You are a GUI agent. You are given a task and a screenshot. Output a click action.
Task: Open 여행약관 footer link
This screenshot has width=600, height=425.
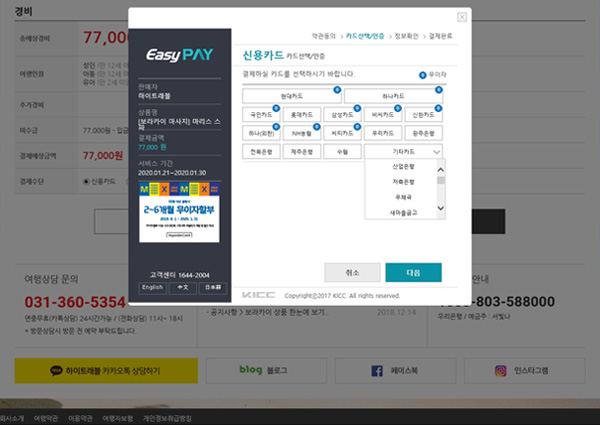[46, 418]
